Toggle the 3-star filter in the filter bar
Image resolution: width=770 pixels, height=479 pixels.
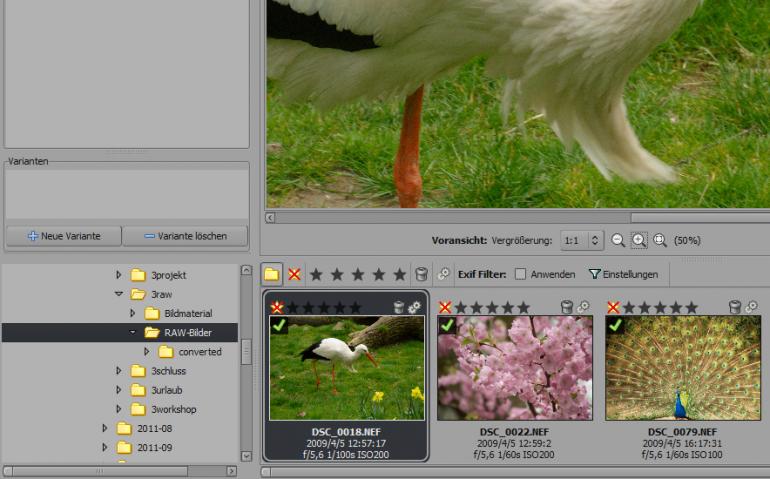(358, 274)
